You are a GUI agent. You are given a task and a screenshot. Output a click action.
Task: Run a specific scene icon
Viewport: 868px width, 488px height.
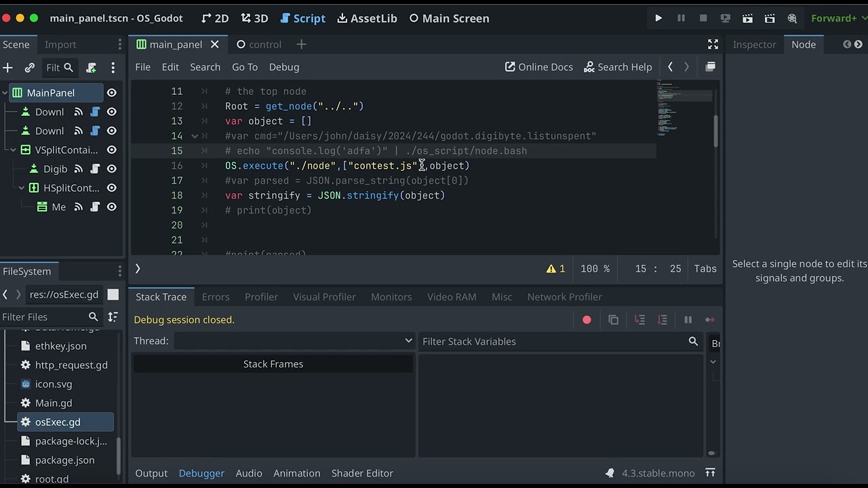pos(770,18)
